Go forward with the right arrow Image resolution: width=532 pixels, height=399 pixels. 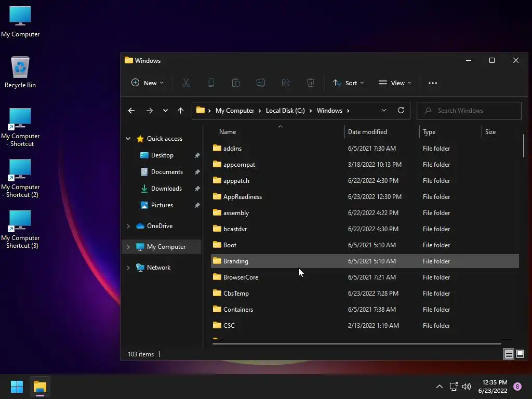[x=149, y=111]
